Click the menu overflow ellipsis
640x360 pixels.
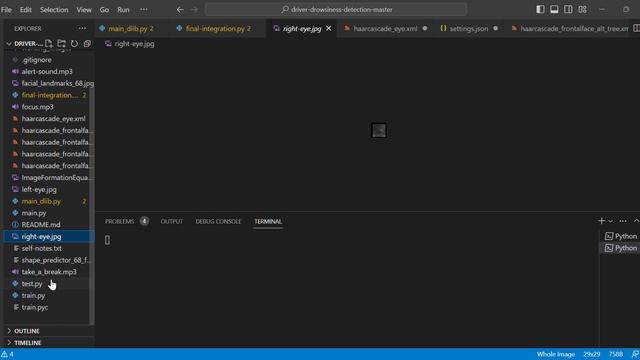(x=144, y=9)
